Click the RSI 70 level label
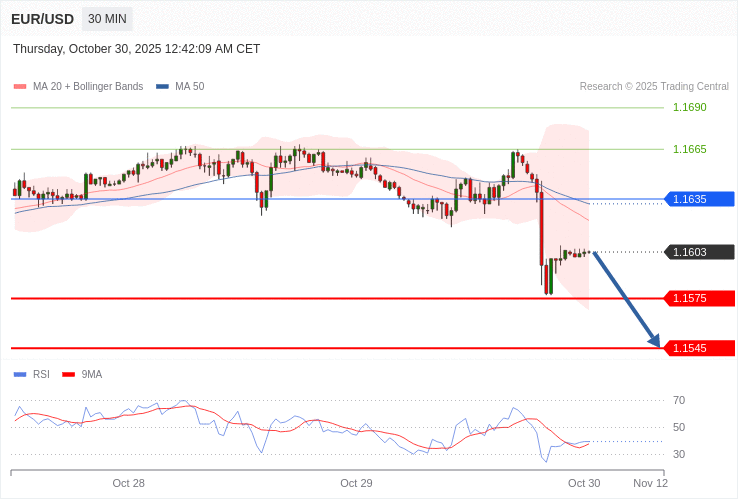This screenshot has height=500, width=738. click(x=679, y=400)
